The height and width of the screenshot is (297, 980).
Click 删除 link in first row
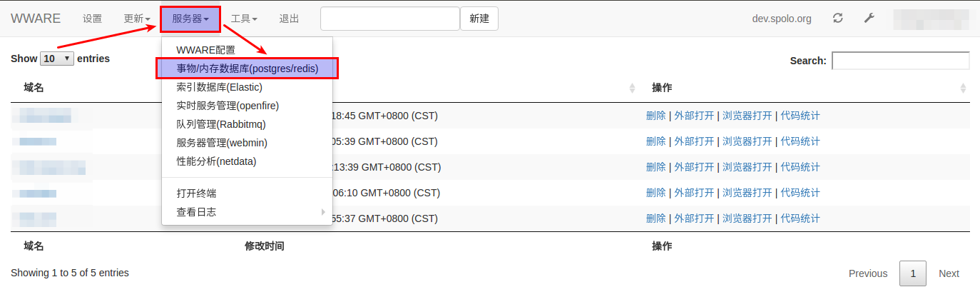point(656,116)
